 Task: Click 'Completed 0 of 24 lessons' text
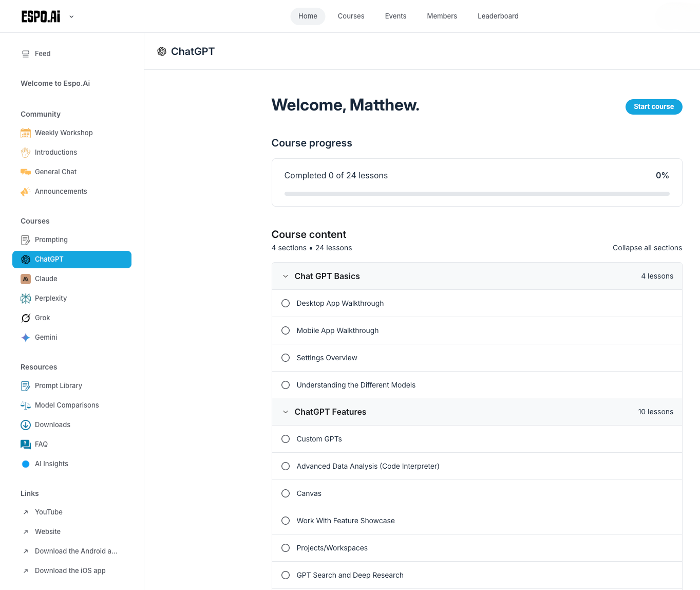[x=336, y=175]
